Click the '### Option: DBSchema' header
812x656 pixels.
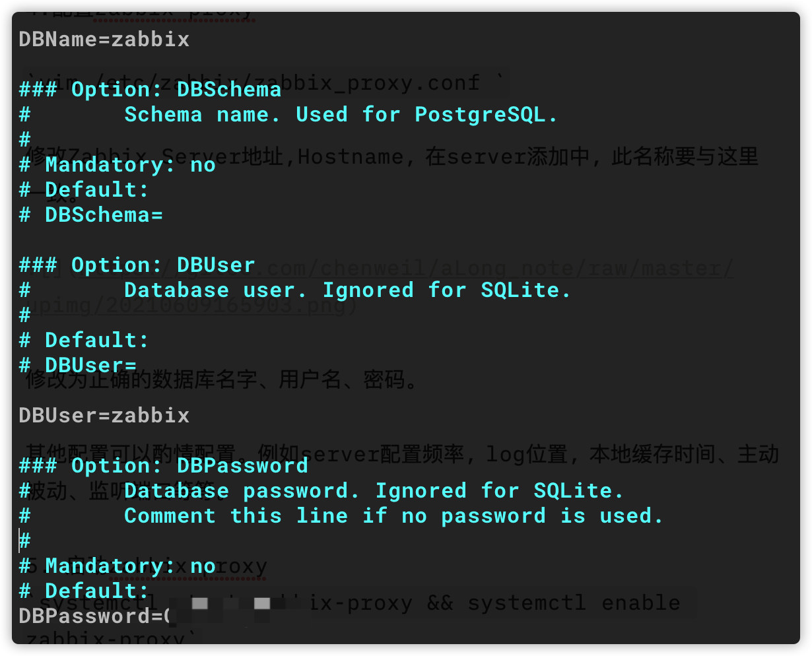coord(150,90)
